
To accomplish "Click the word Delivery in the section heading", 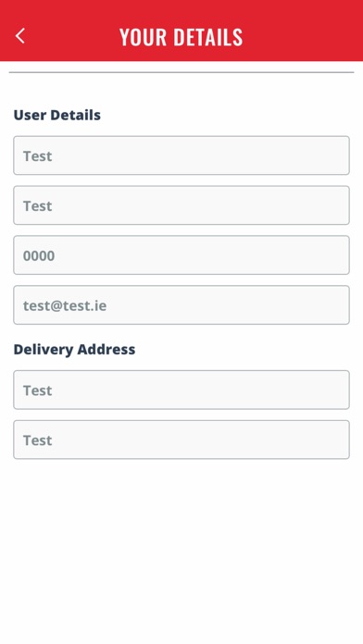I will coord(44,350).
